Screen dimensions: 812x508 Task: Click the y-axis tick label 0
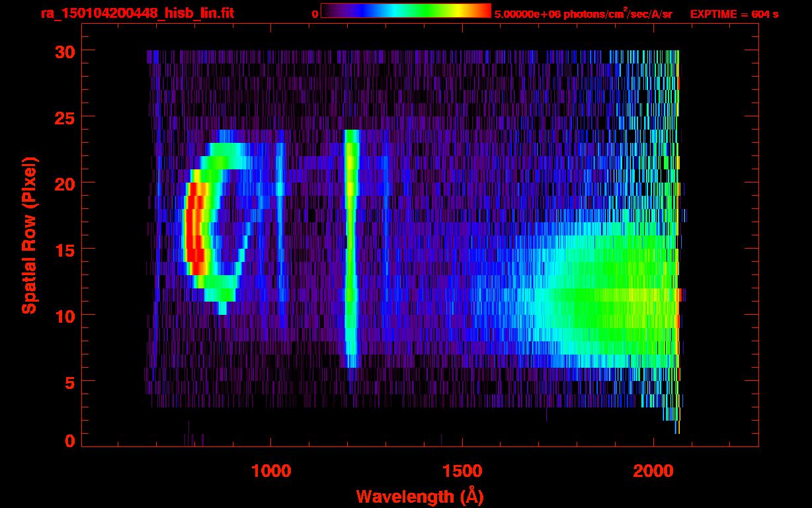(x=69, y=441)
